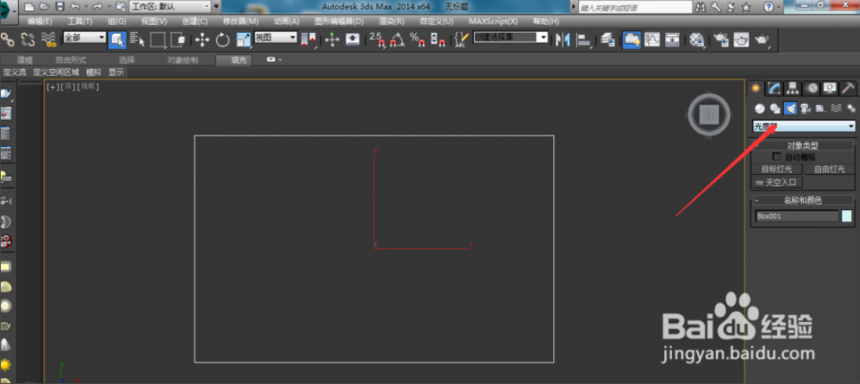Click the 目标灯光 button
Viewport: 860px width, 384px height.
tap(777, 169)
